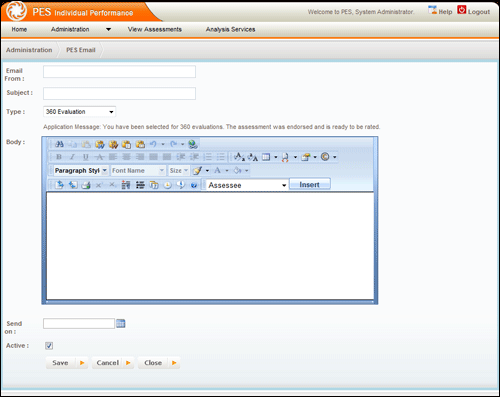Click the Help link text

445,12
